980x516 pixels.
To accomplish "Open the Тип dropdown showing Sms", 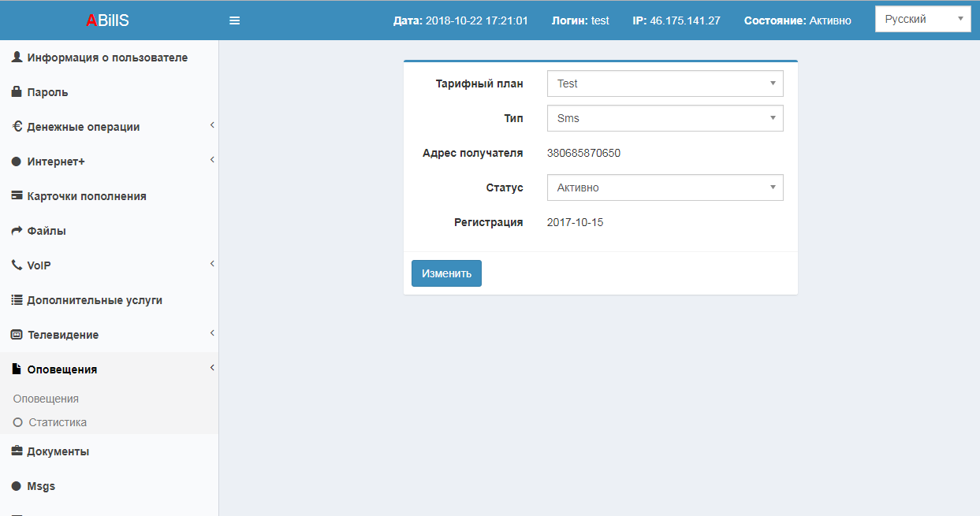I will tap(665, 118).
